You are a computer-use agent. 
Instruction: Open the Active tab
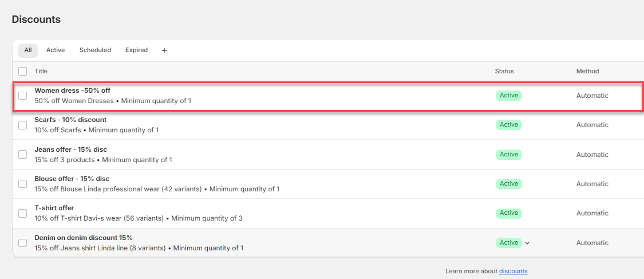[56, 50]
